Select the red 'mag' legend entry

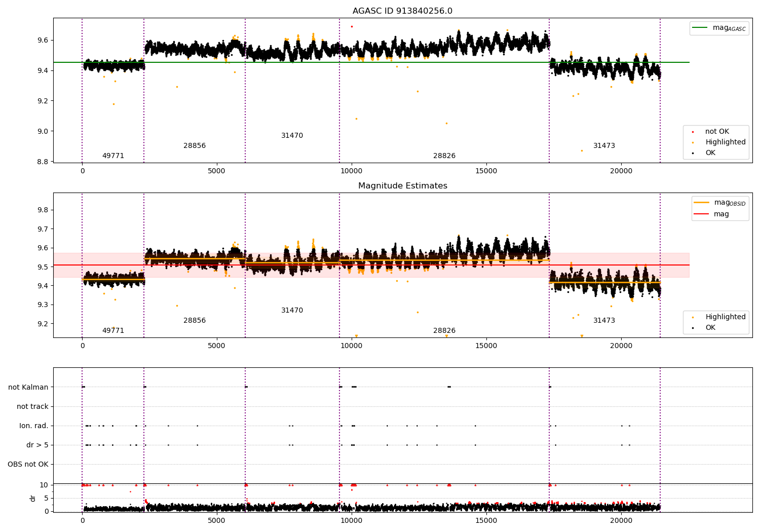711,214
